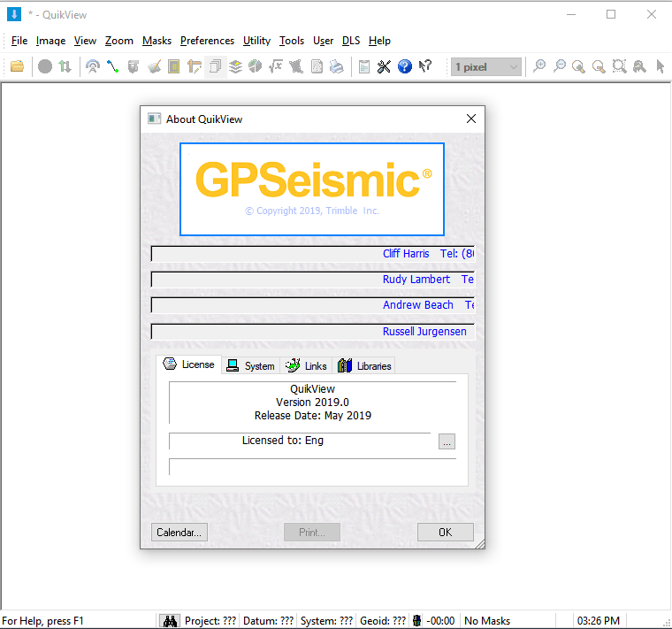Viewport: 672px width, 629px height.
Task: Open the File menu
Action: pyautogui.click(x=19, y=41)
